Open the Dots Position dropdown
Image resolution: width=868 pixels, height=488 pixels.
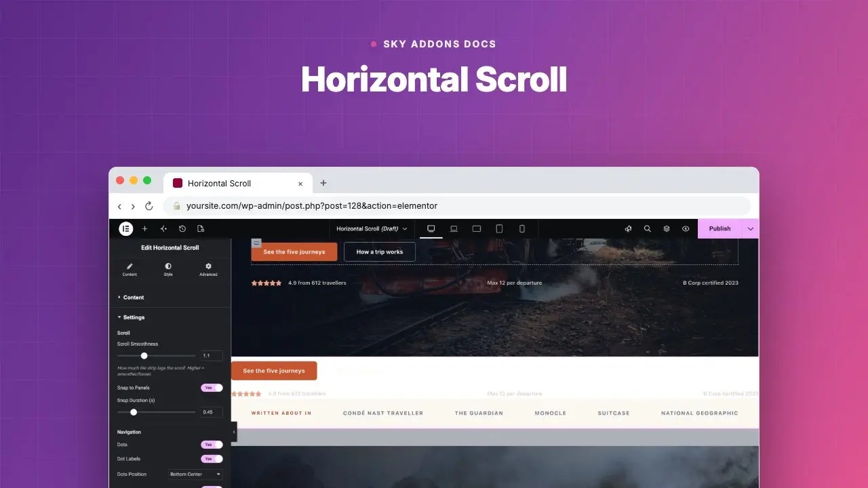pos(195,474)
